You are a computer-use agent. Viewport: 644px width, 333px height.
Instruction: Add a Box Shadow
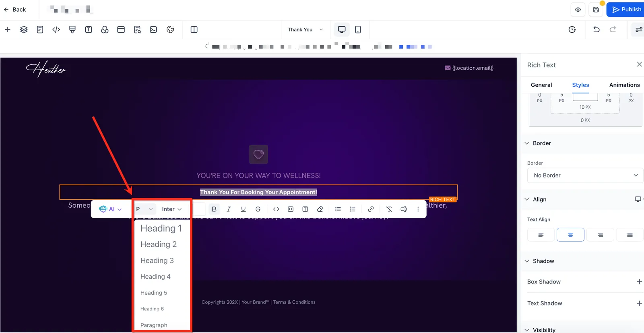pyautogui.click(x=639, y=282)
